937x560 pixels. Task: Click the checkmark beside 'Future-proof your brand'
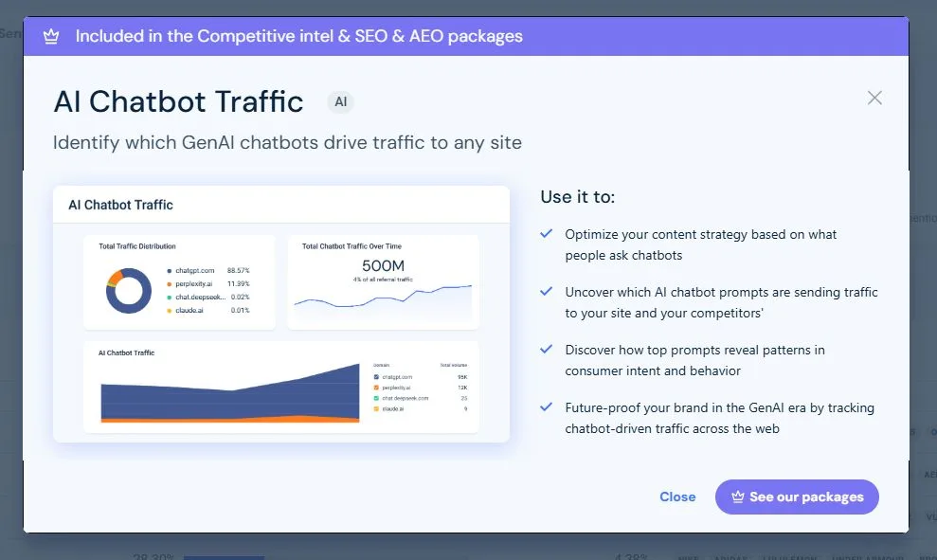(546, 407)
